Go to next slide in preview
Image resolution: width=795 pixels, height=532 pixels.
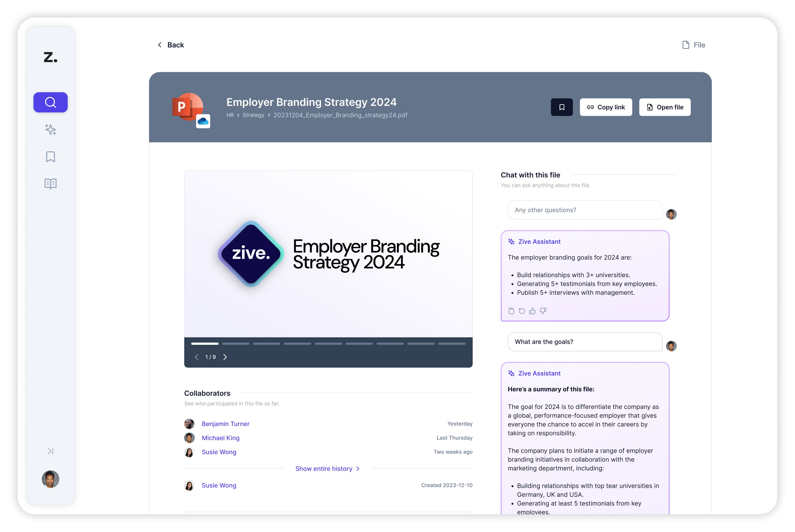[x=225, y=357]
